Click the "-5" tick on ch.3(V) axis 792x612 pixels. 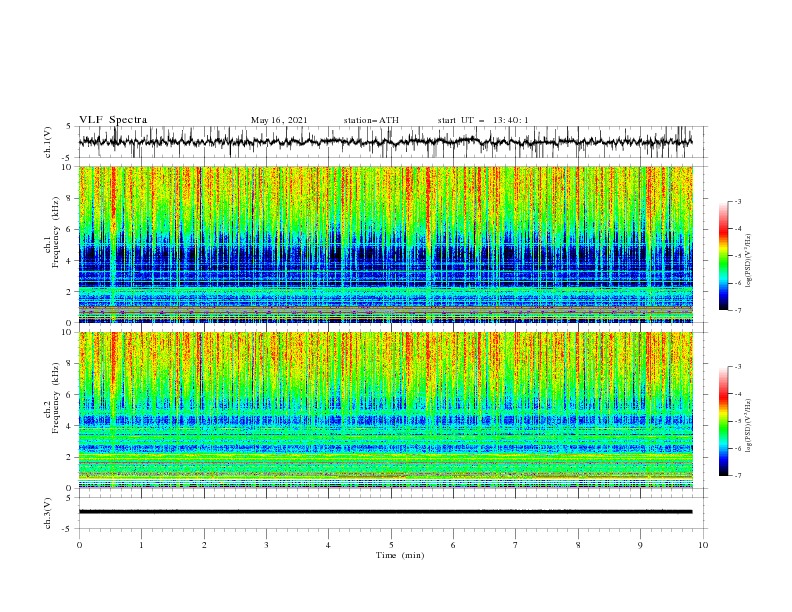coord(68,529)
